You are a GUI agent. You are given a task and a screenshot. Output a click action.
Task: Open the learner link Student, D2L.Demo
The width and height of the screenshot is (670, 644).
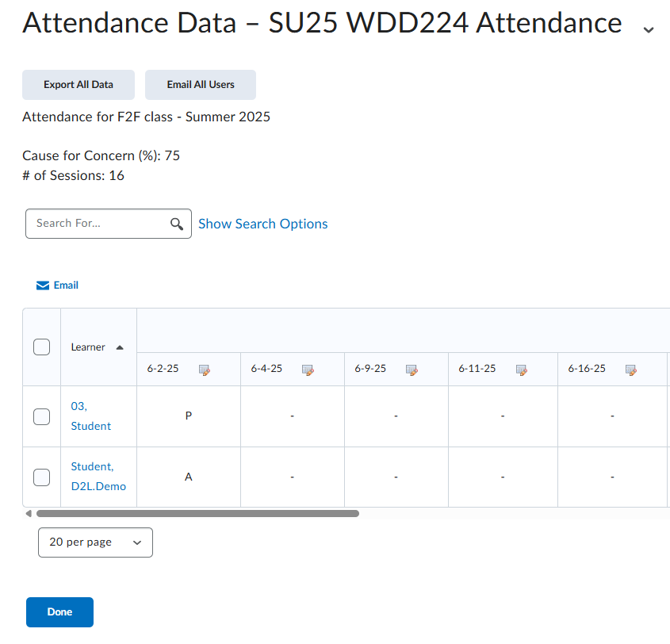point(98,477)
